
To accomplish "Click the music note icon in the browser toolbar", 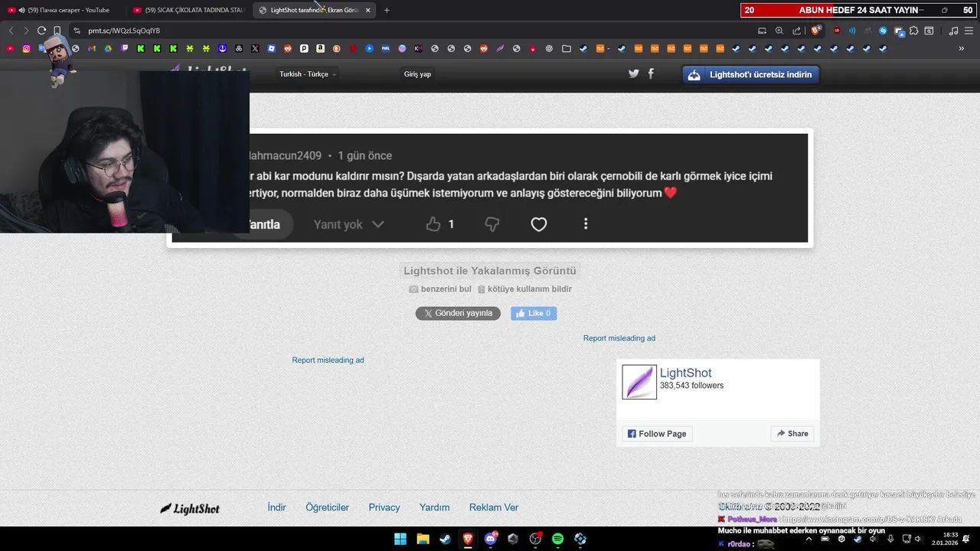I will [953, 31].
